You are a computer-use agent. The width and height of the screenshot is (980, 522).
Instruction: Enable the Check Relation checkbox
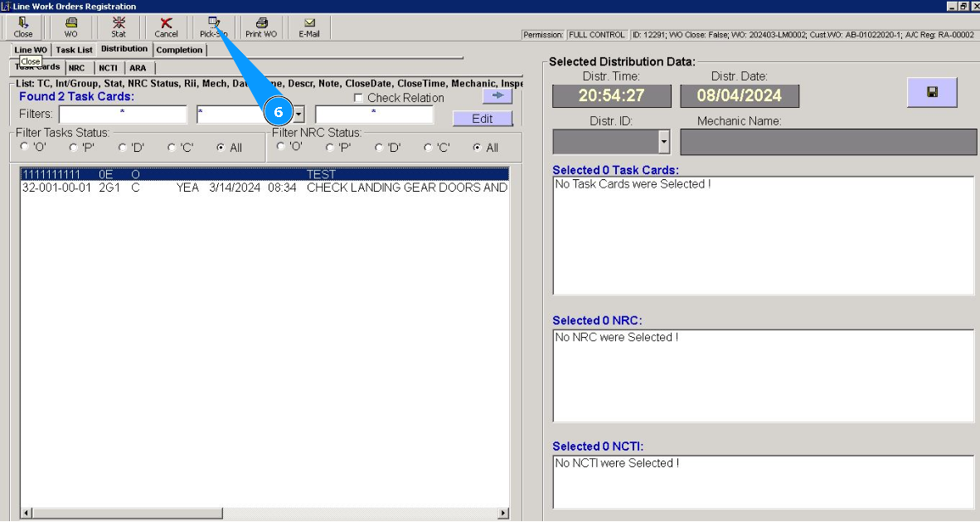click(358, 98)
